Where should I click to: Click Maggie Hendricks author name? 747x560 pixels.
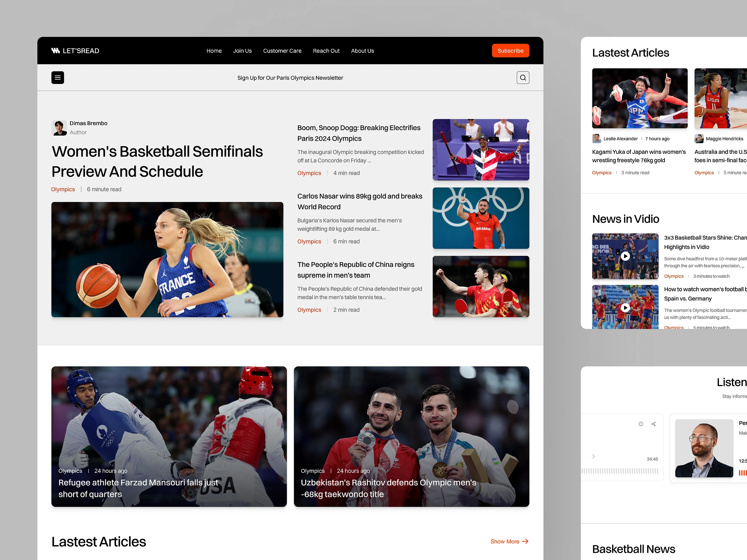724,139
